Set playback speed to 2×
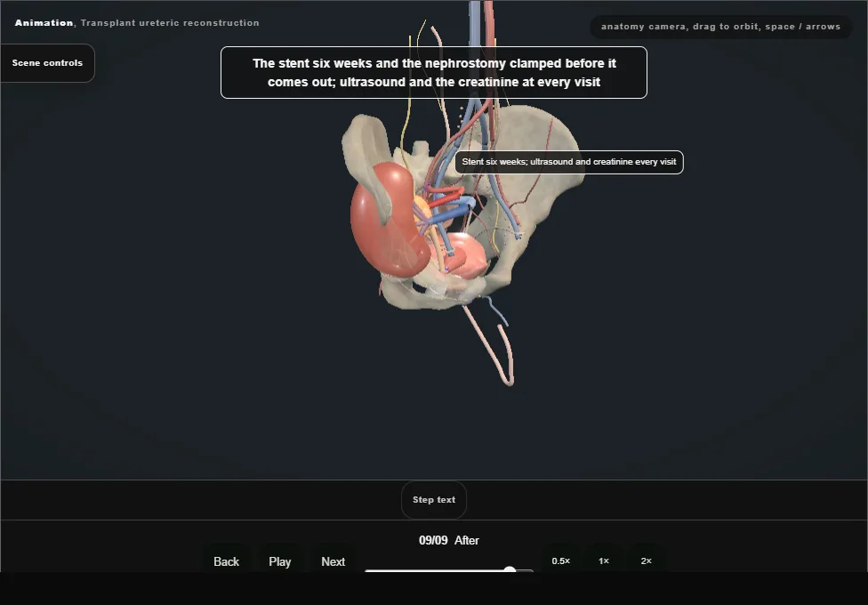Viewport: 868px width, 605px height. [x=646, y=561]
